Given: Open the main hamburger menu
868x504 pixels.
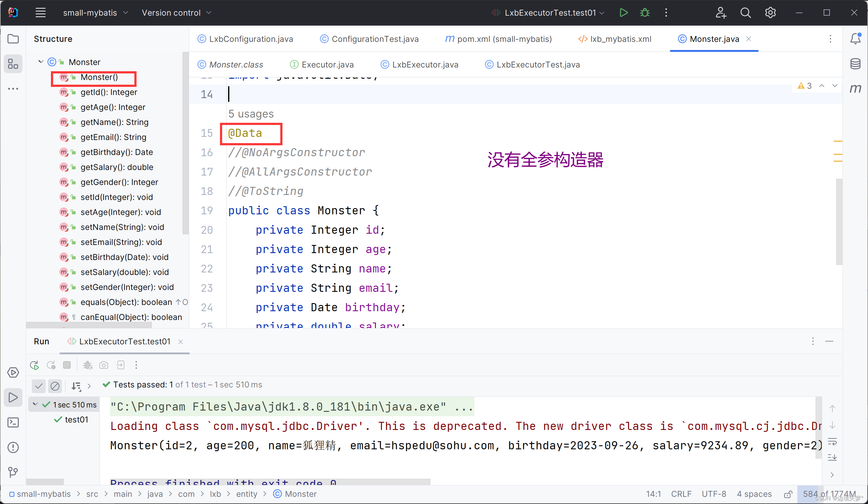Looking at the screenshot, I should [x=41, y=13].
